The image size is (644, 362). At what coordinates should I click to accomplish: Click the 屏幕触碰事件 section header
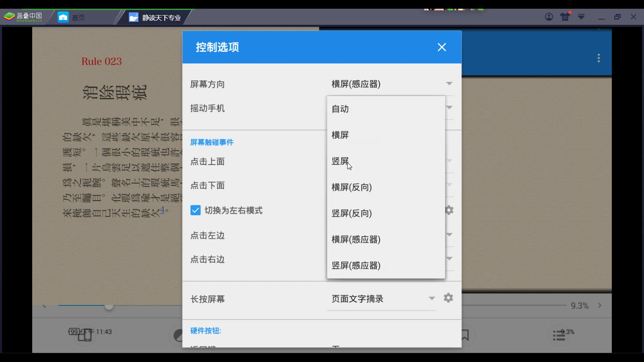click(212, 142)
